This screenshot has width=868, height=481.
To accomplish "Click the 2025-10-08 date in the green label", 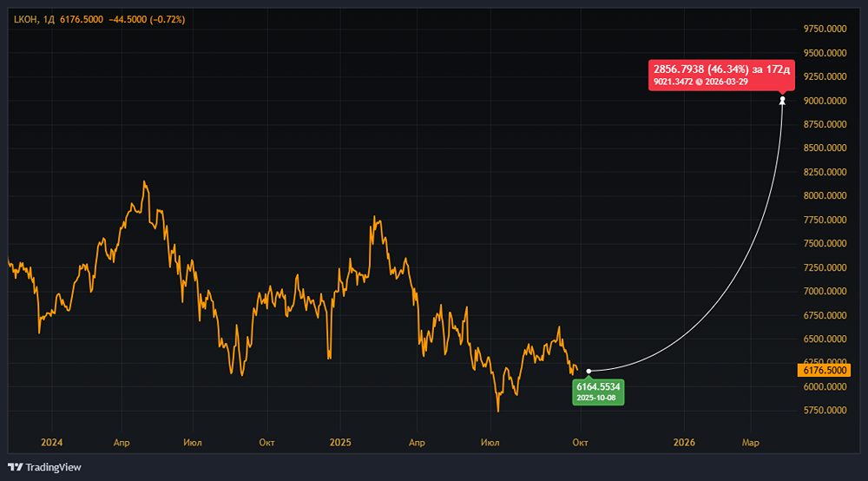I will pos(596,398).
